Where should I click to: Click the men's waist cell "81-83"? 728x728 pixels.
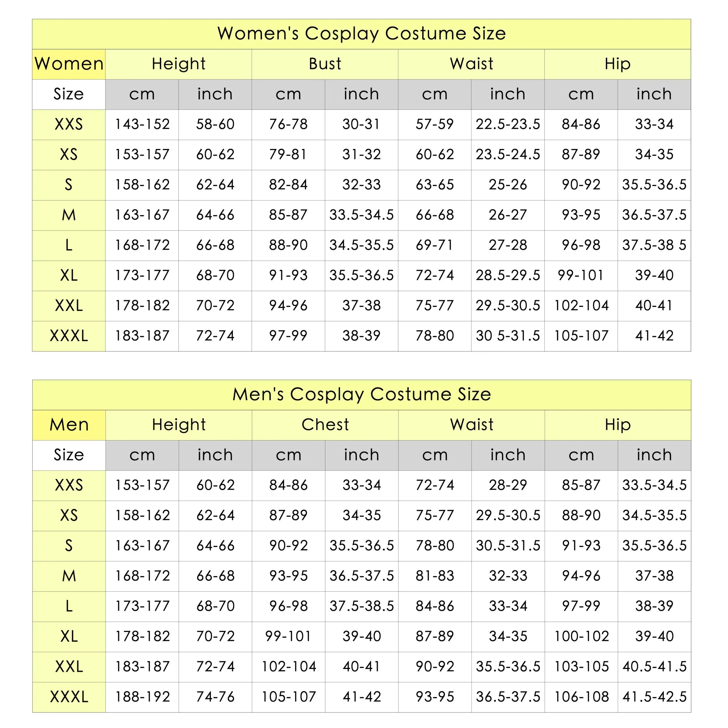coord(435,576)
